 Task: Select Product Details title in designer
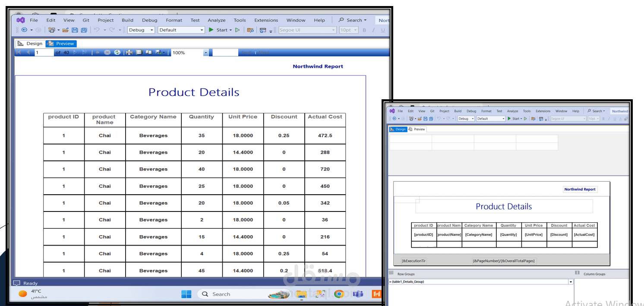(504, 206)
